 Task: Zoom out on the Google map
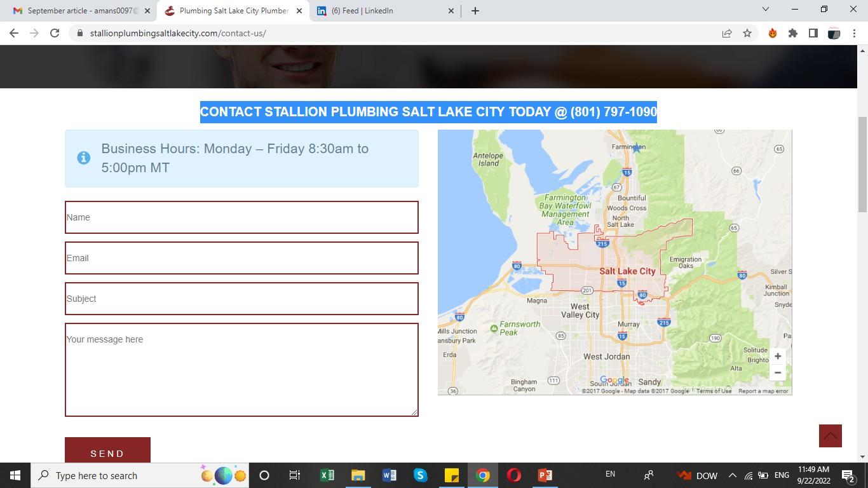tap(778, 373)
